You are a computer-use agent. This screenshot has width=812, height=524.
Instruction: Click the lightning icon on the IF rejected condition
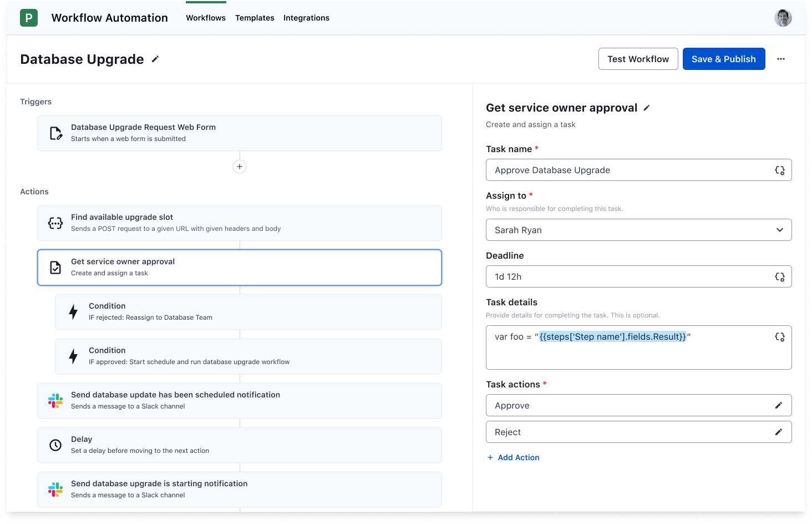pos(74,311)
